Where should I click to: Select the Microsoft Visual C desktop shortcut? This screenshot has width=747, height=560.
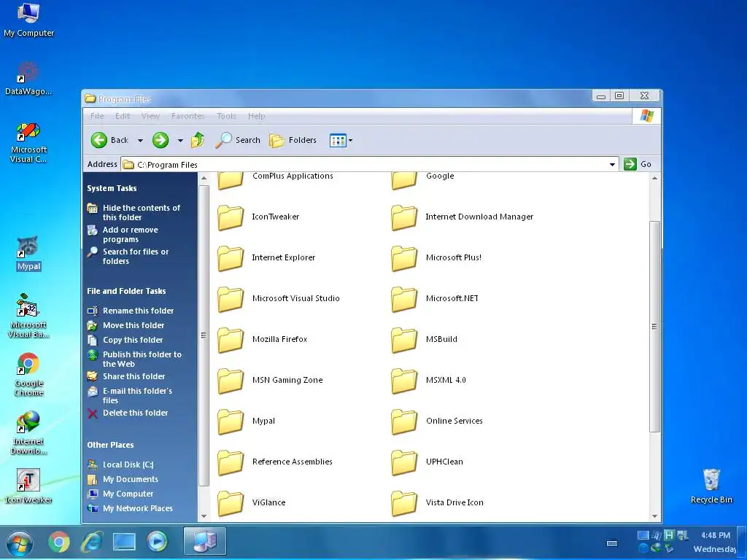(x=28, y=143)
